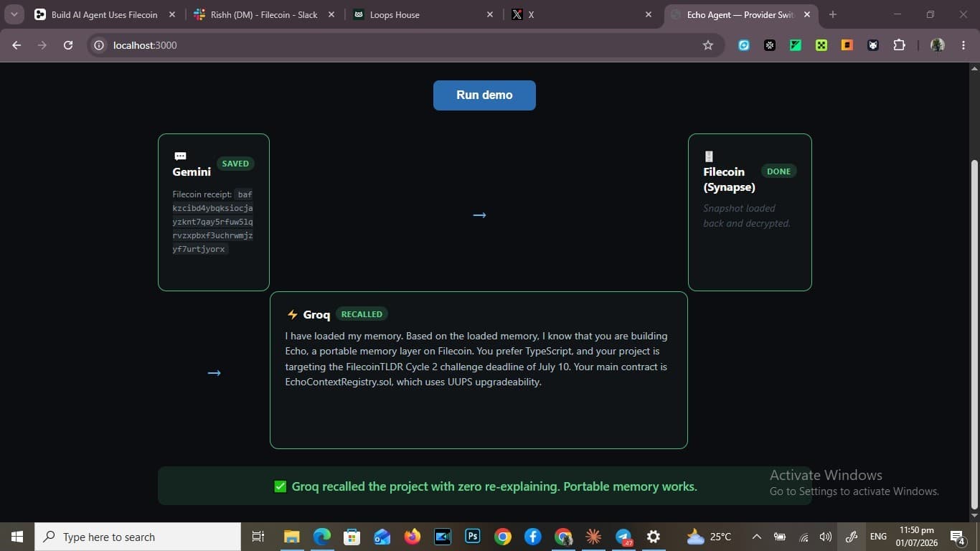The width and height of the screenshot is (980, 551).
Task: Open the blue circular extension icon
Action: pos(744,45)
